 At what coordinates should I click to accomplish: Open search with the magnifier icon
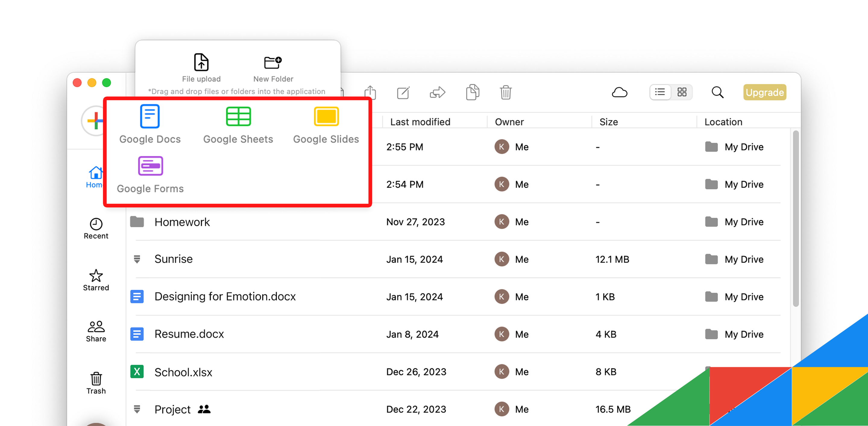tap(717, 92)
